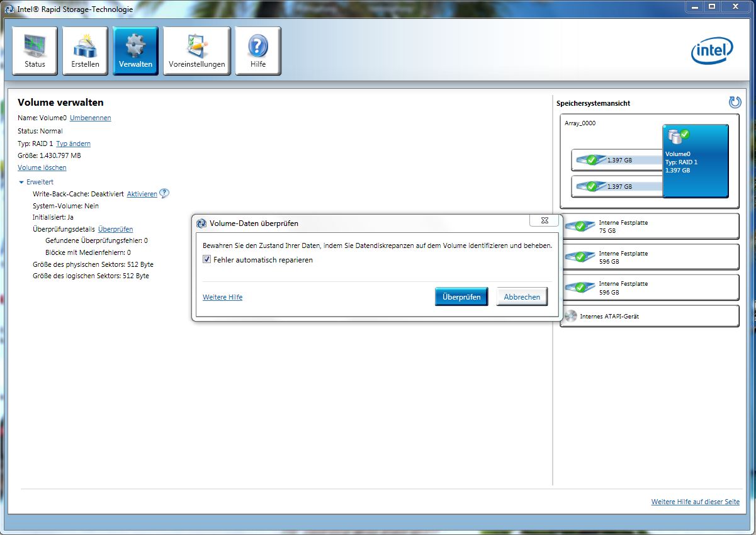Maximize the Intel Rapid Storage window
Image resolution: width=756 pixels, height=535 pixels.
[x=711, y=6]
